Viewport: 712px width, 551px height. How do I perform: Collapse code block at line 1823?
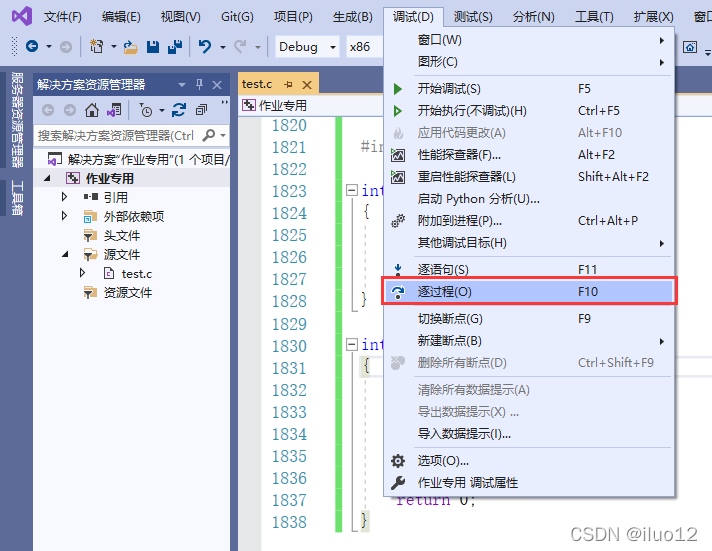pyautogui.click(x=351, y=190)
